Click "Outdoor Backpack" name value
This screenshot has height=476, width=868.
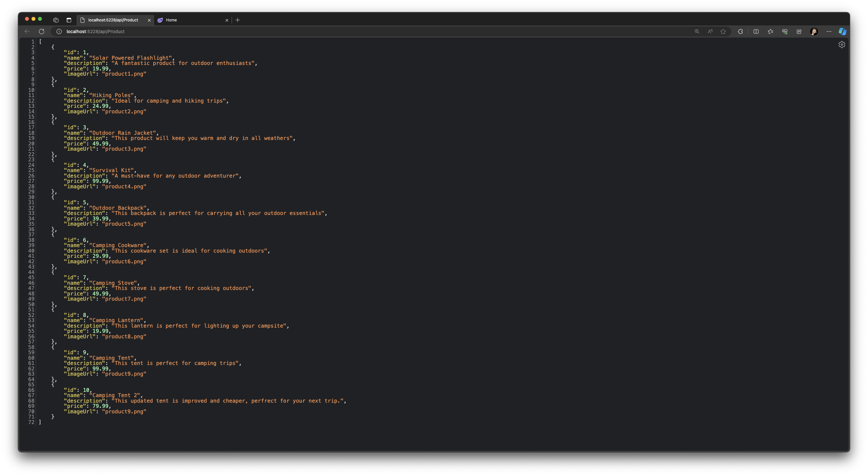tap(118, 208)
